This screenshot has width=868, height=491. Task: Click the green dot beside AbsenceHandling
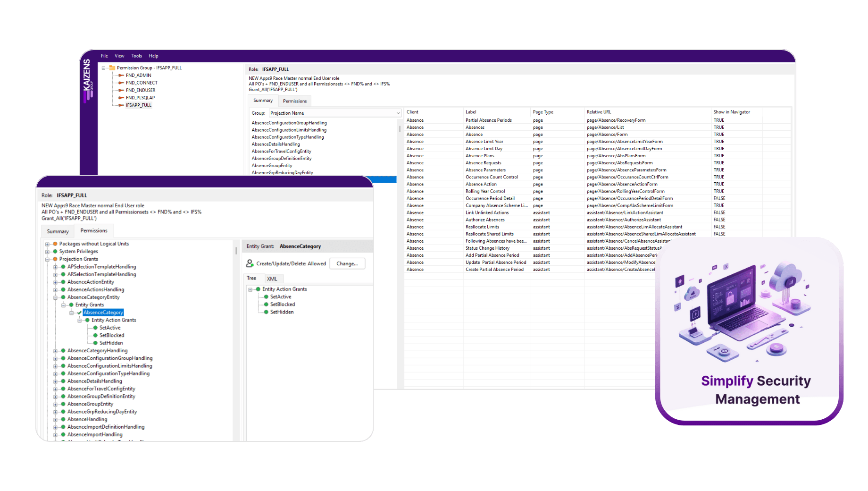pyautogui.click(x=63, y=419)
